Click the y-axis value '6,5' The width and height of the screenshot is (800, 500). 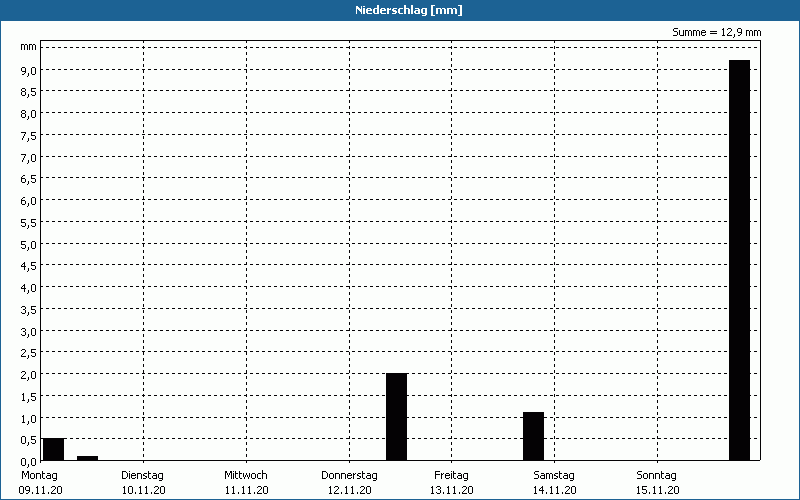click(x=29, y=179)
